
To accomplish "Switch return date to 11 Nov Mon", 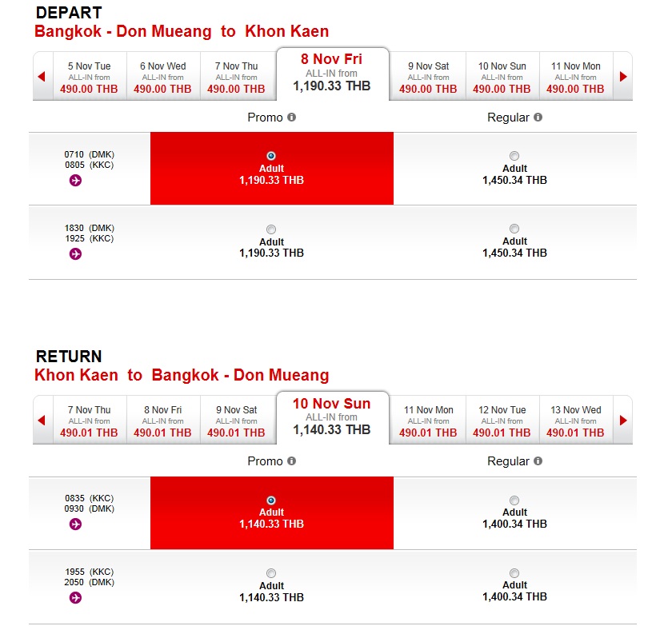I will click(428, 421).
